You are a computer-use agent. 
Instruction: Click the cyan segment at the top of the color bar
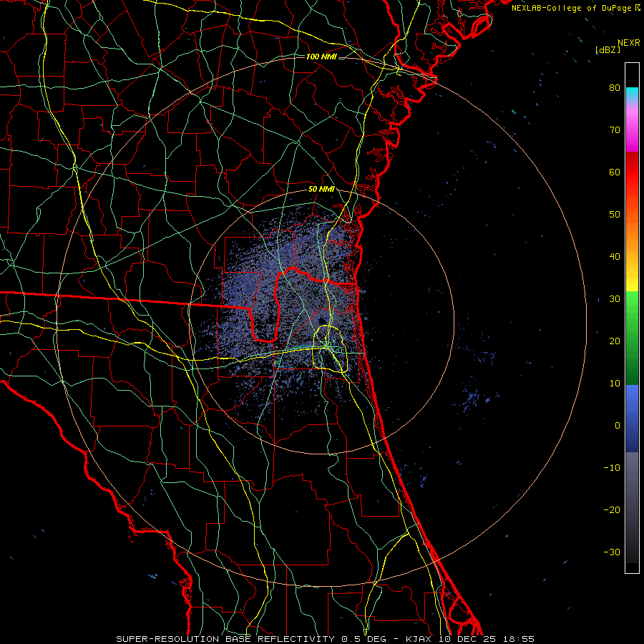[x=632, y=94]
